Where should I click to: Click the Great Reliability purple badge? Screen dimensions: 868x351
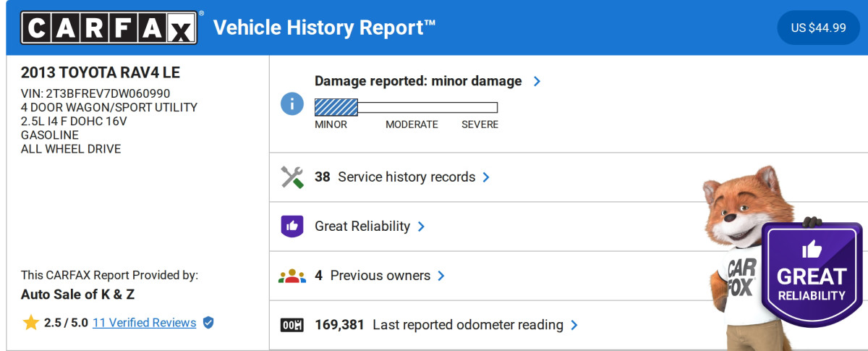pyautogui.click(x=811, y=275)
